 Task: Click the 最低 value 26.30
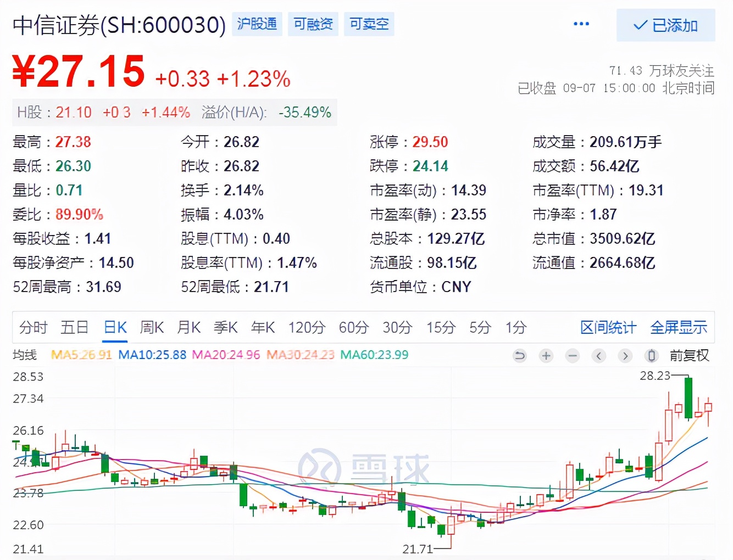tap(73, 166)
